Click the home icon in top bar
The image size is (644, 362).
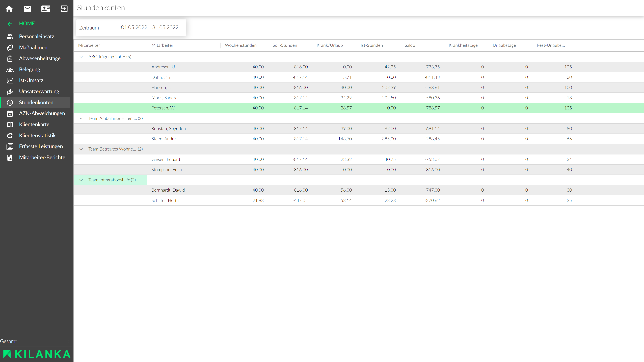tap(9, 9)
